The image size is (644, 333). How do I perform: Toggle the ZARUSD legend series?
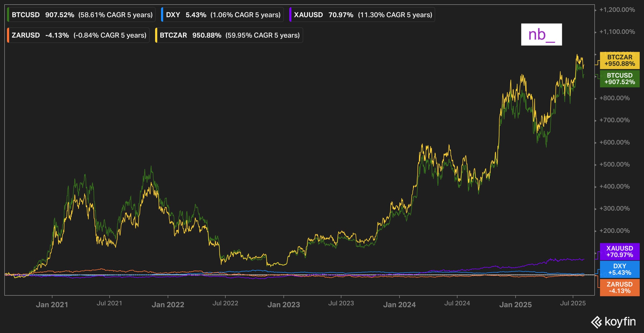coord(78,35)
